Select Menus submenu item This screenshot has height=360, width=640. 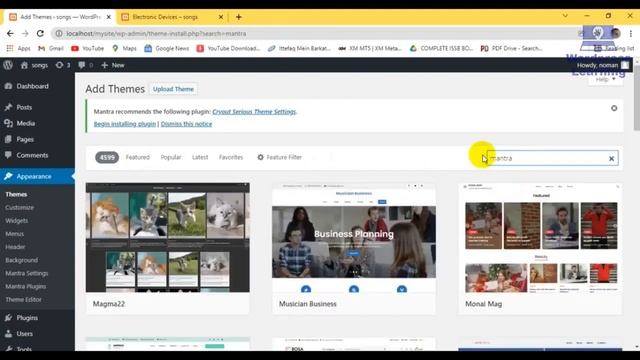pos(15,234)
